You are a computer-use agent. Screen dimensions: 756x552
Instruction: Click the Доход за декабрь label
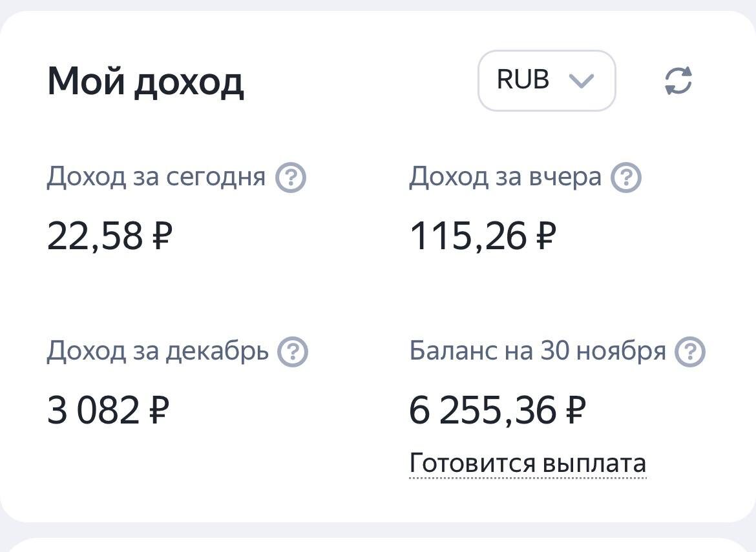(x=157, y=351)
